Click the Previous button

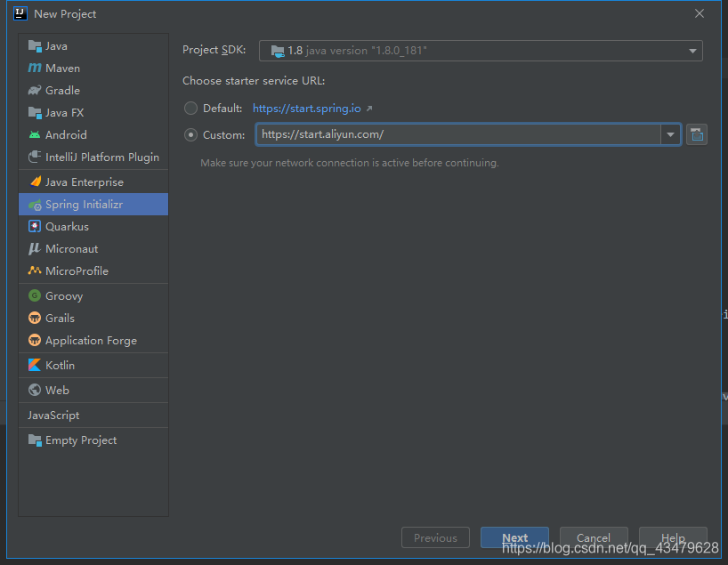tap(435, 537)
